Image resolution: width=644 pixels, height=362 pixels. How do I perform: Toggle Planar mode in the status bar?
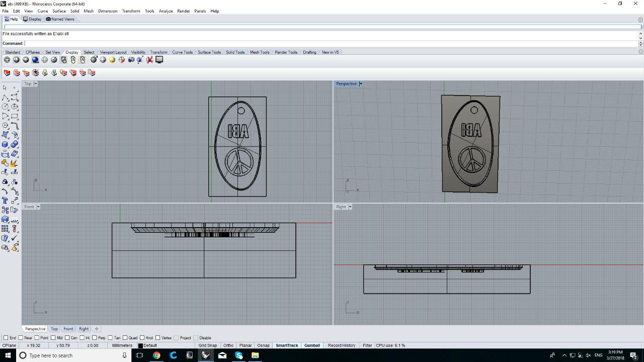point(246,345)
